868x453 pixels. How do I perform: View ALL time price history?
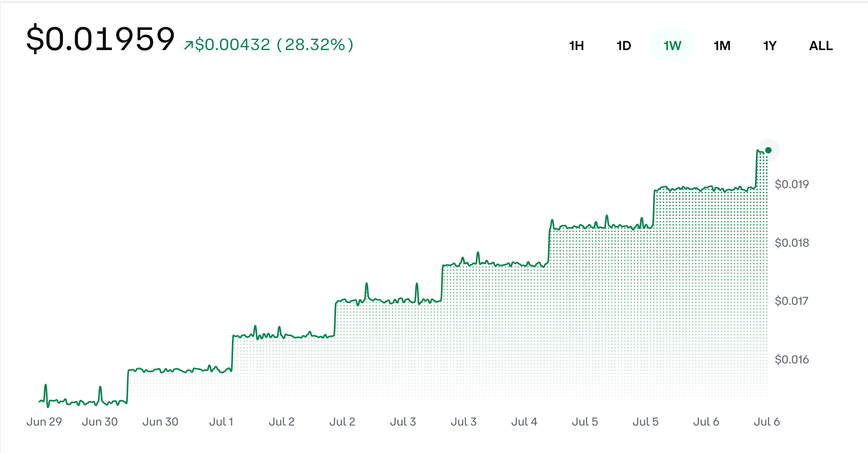point(821,46)
